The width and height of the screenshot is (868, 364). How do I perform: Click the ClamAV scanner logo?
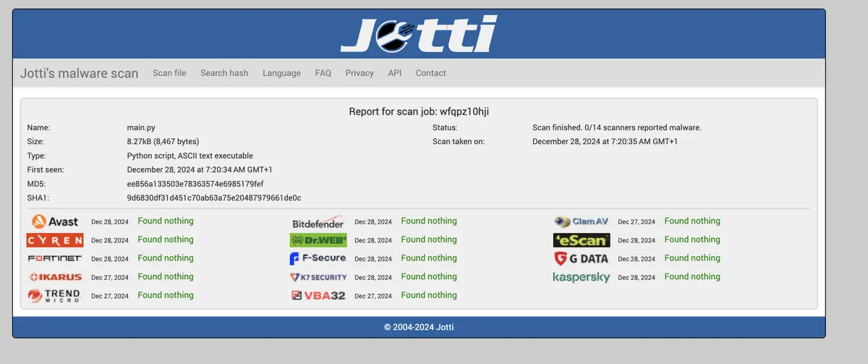pyautogui.click(x=582, y=221)
